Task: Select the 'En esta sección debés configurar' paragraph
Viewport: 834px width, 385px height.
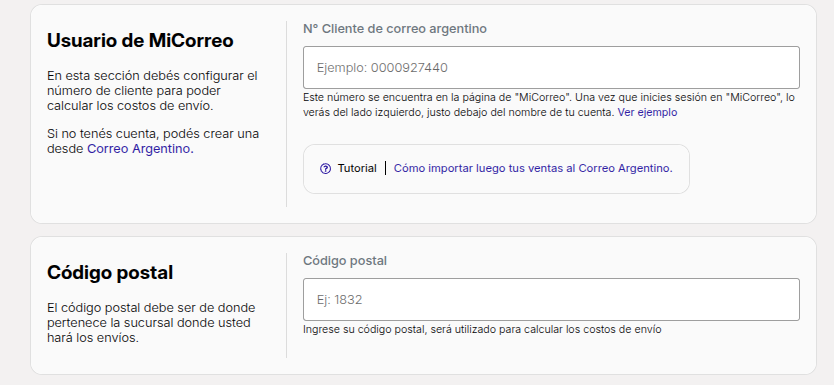Action: (x=152, y=91)
